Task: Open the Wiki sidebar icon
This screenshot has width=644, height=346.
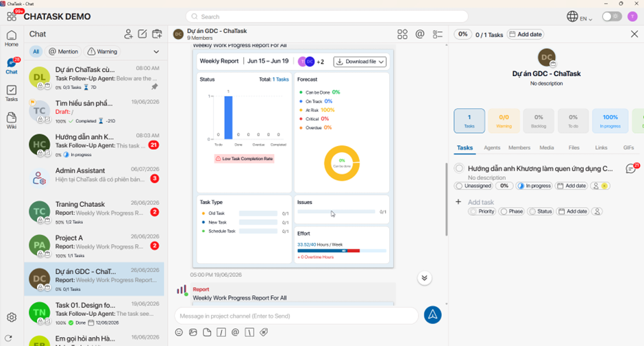Action: pyautogui.click(x=12, y=121)
